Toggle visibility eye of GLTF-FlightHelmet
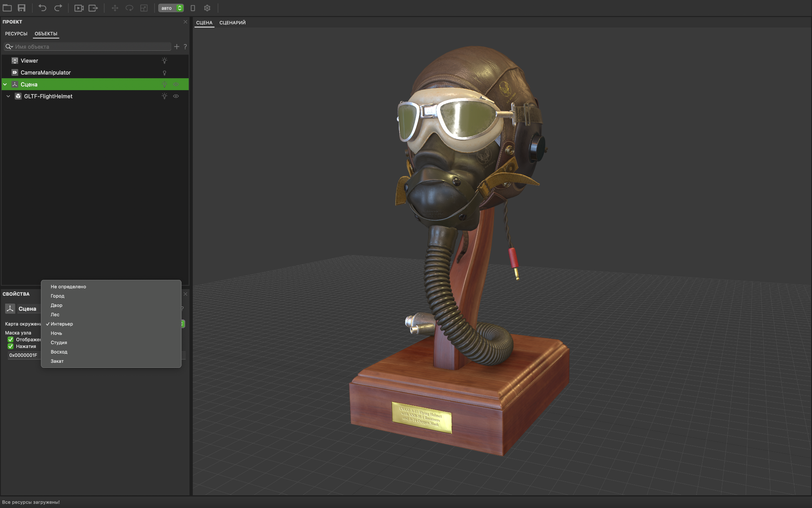The width and height of the screenshot is (812, 508). (x=176, y=96)
